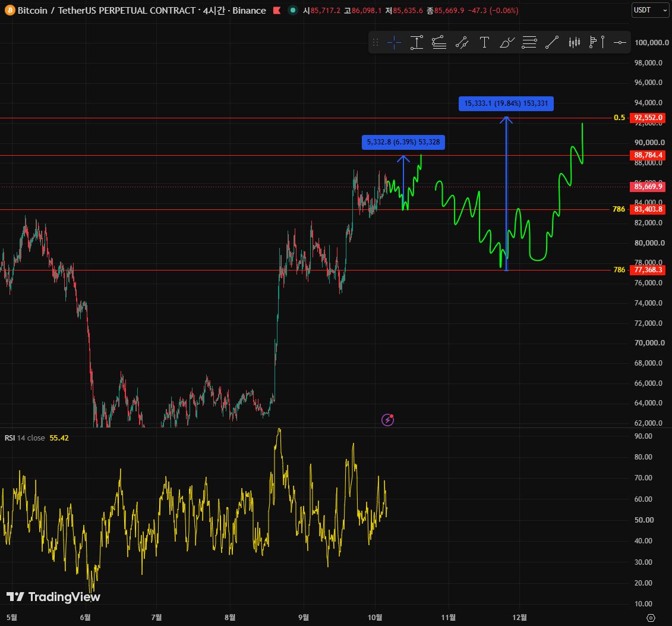The height and width of the screenshot is (626, 672).
Task: Click the 0.5 Fibonacci level label
Action: tap(619, 118)
